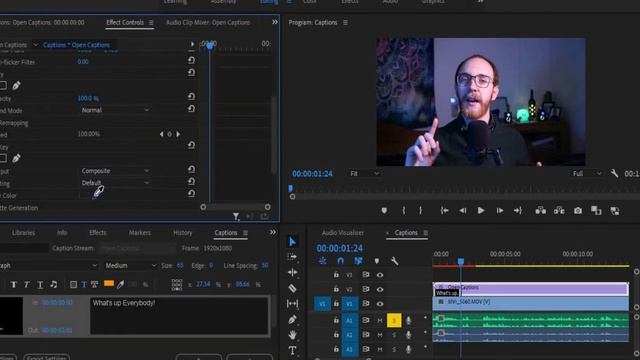This screenshot has height=360, width=640.
Task: Mute audio track A1
Action: click(x=380, y=321)
